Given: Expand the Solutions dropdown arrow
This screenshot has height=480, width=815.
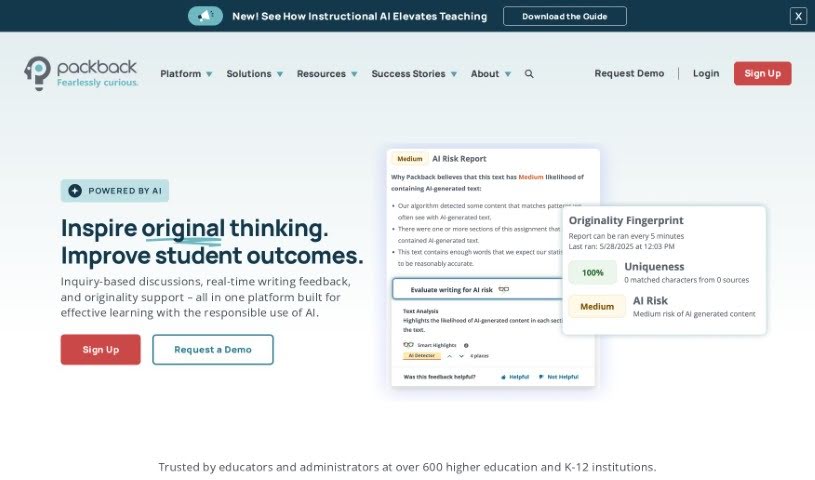Looking at the screenshot, I should click(280, 74).
